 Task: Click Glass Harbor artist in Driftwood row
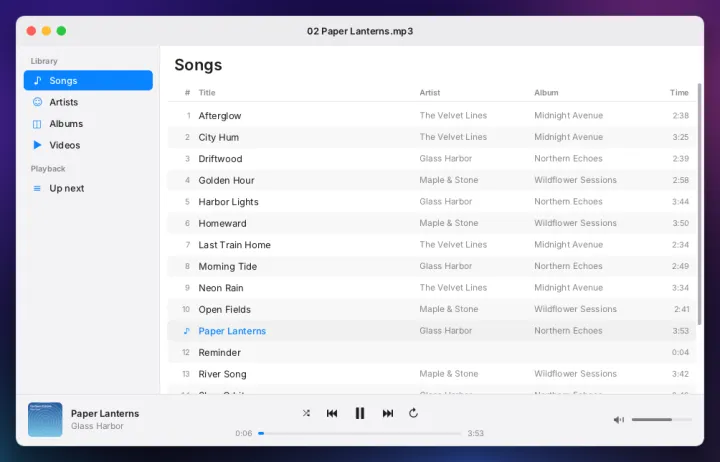coord(445,159)
